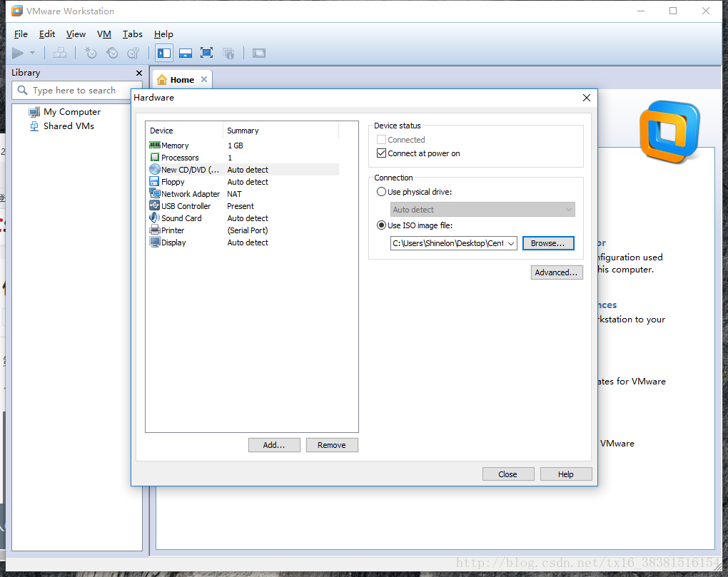728x577 pixels.
Task: Select the New CD/DVD disc icon
Action: tap(155, 169)
